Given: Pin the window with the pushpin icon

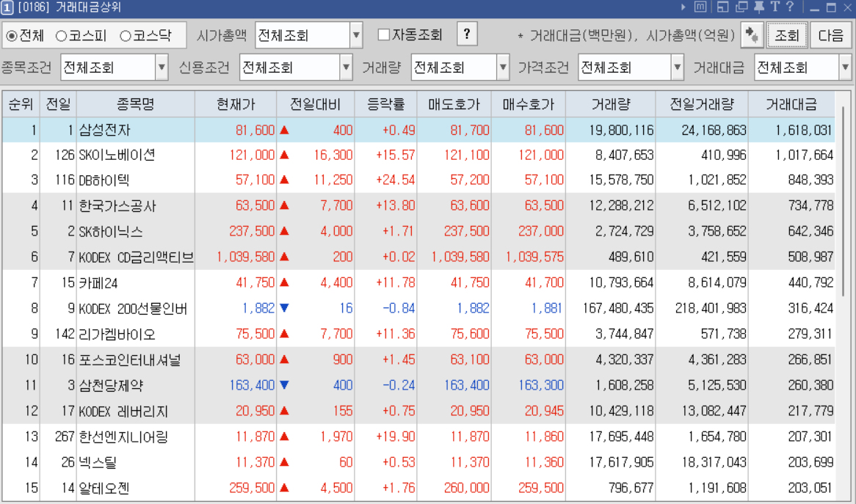Looking at the screenshot, I should [759, 7].
